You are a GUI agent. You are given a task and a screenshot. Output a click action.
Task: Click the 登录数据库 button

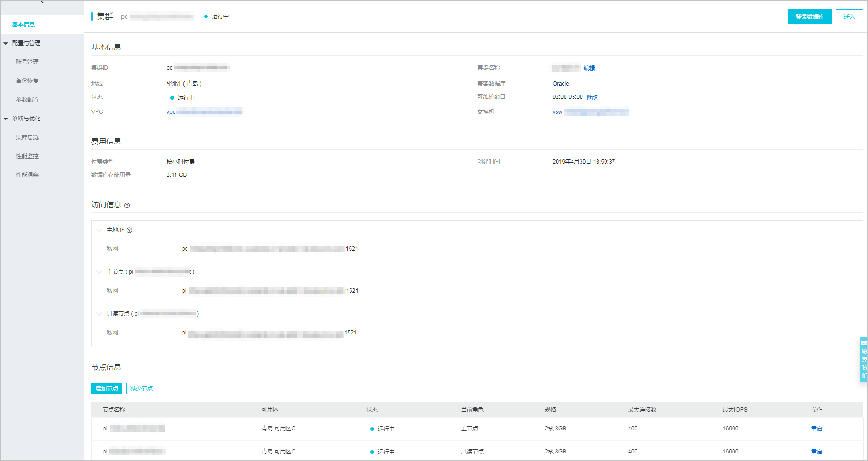coord(810,17)
